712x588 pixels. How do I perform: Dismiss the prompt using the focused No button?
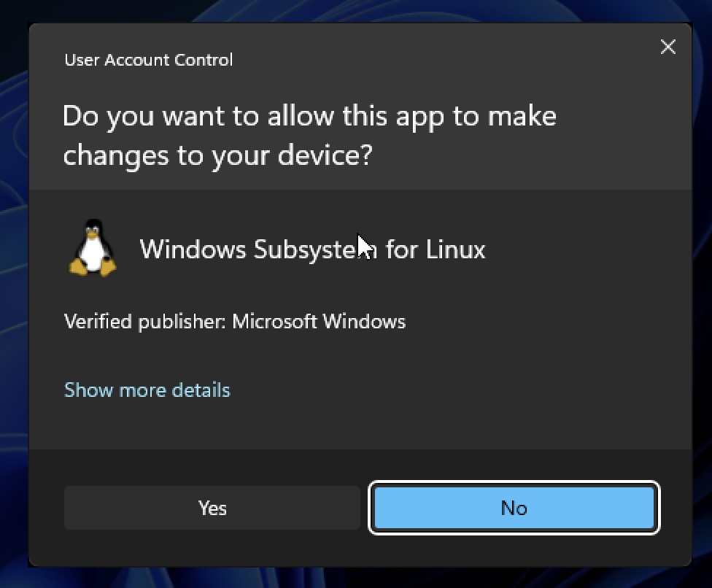point(514,508)
